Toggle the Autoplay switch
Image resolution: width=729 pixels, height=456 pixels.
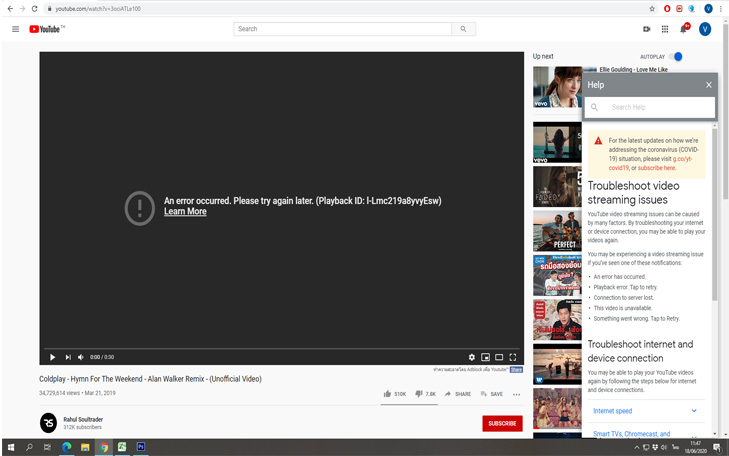pos(676,57)
